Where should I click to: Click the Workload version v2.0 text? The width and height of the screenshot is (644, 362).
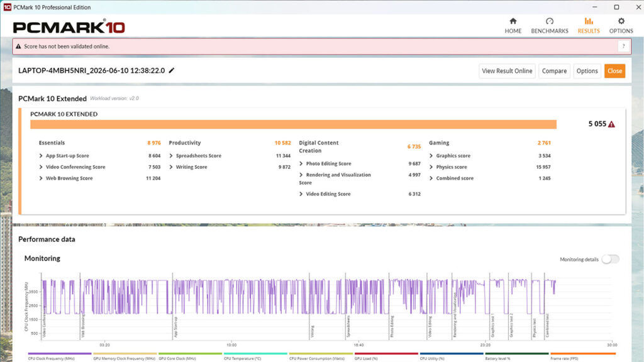tap(114, 99)
